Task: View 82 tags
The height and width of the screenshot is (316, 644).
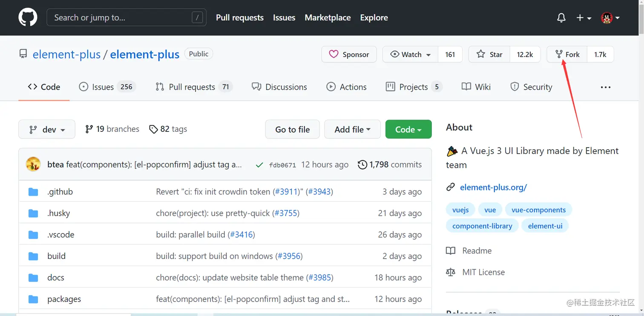Action: point(168,129)
